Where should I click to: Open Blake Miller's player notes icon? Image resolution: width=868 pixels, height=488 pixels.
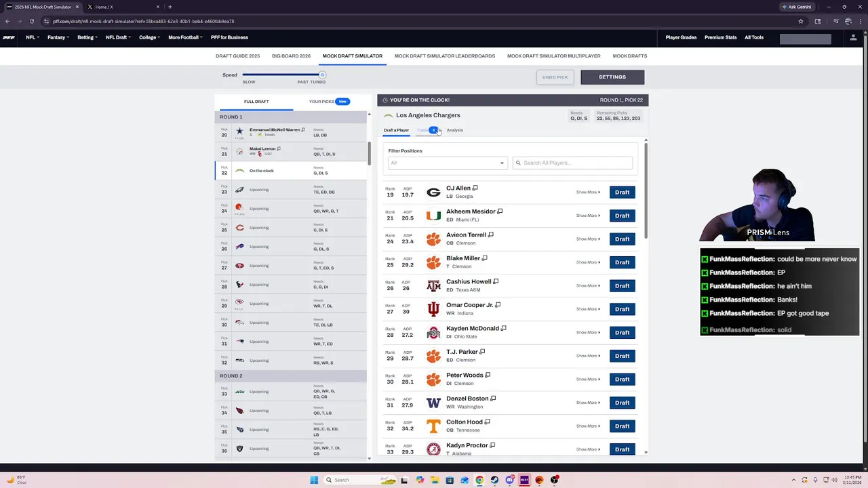click(x=484, y=258)
